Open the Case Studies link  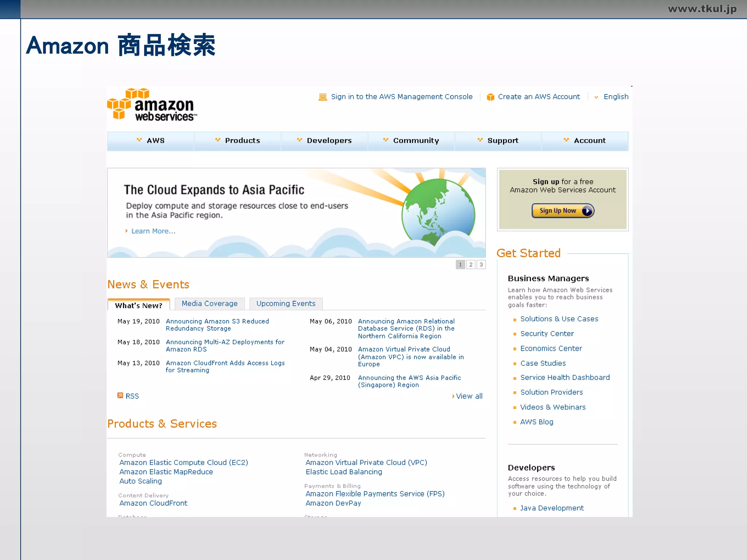point(543,363)
